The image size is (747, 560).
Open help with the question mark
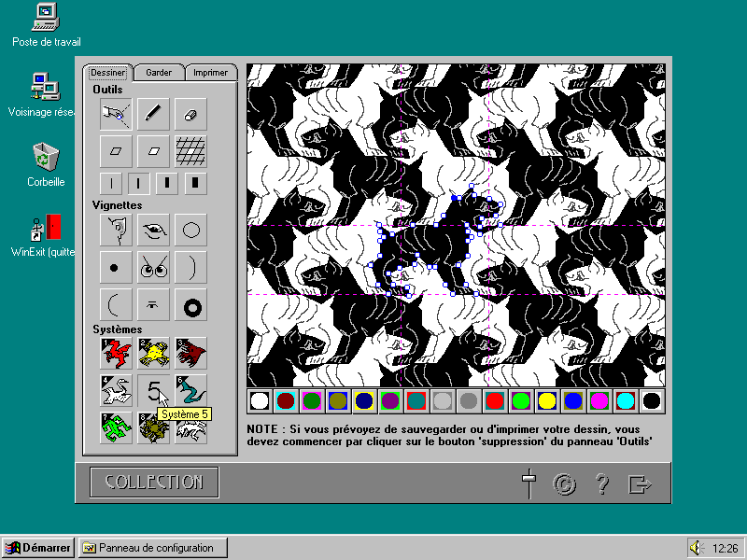click(x=602, y=483)
